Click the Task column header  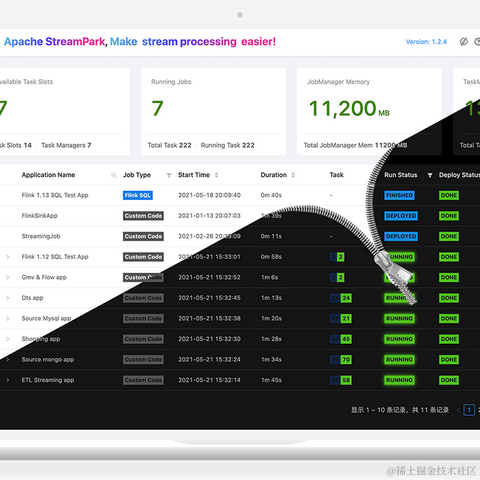(x=336, y=175)
